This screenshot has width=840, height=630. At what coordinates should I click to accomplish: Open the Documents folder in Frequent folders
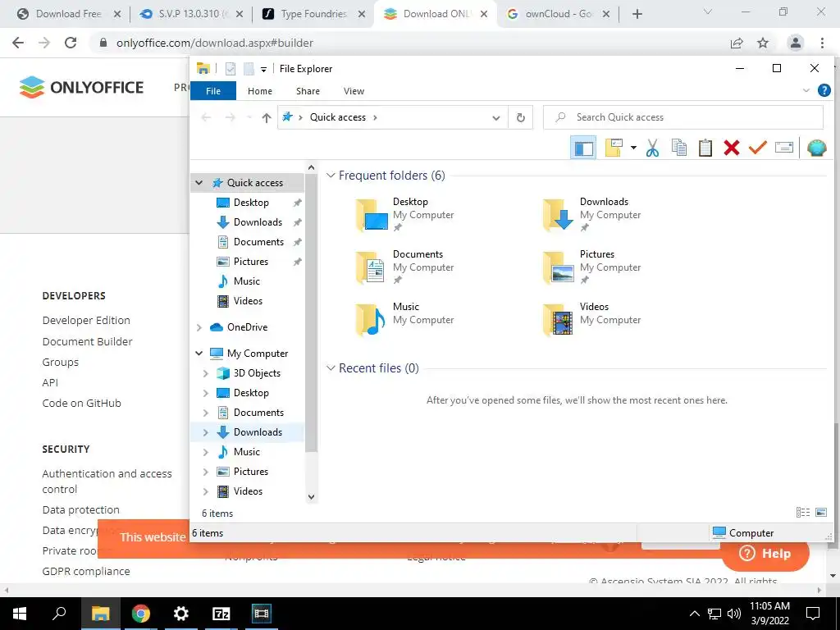click(x=405, y=267)
